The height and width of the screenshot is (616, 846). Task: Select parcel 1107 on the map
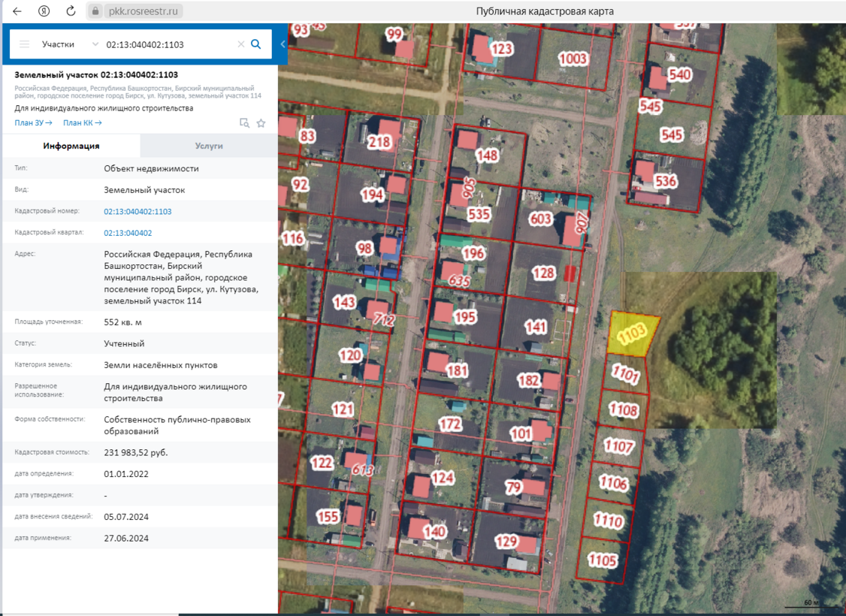pyautogui.click(x=618, y=446)
